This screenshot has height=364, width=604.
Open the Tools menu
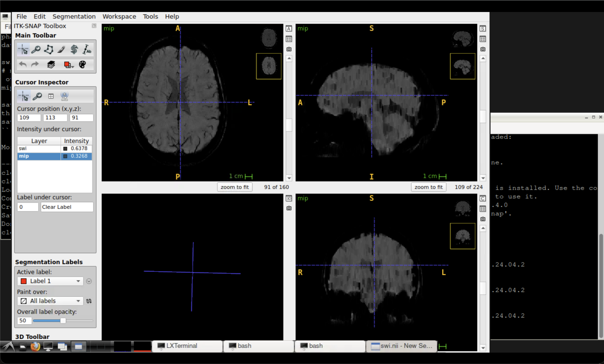tap(150, 16)
